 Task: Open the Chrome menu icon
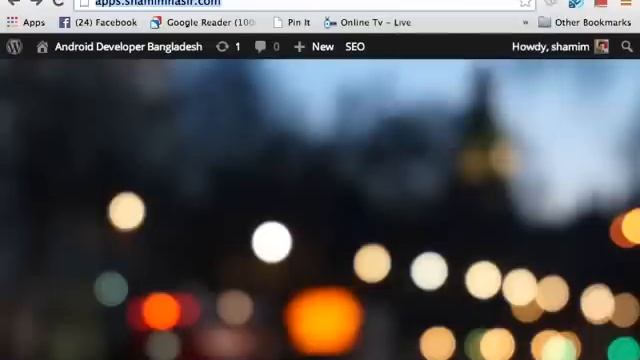pyautogui.click(x=626, y=3)
